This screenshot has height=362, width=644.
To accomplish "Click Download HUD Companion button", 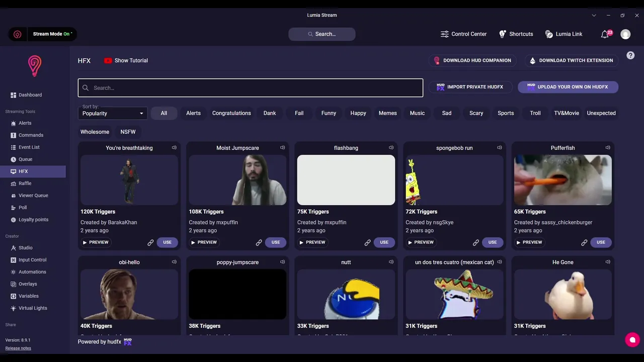I will [472, 60].
